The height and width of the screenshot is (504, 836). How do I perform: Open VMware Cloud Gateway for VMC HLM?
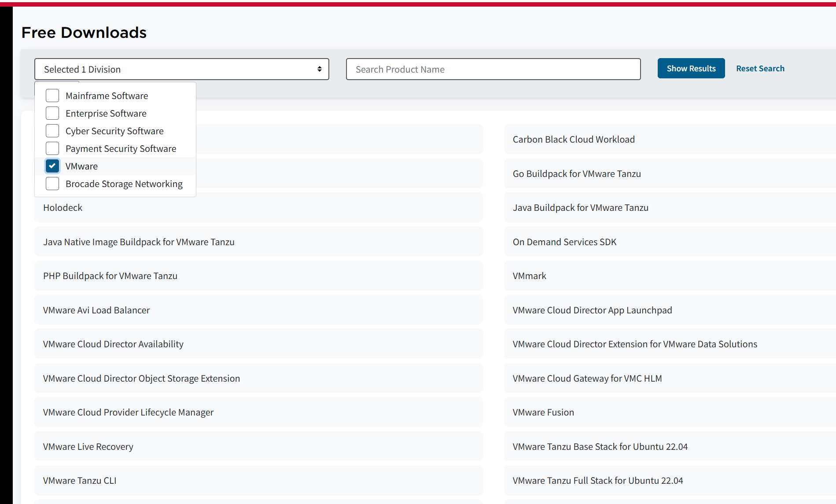point(670,378)
